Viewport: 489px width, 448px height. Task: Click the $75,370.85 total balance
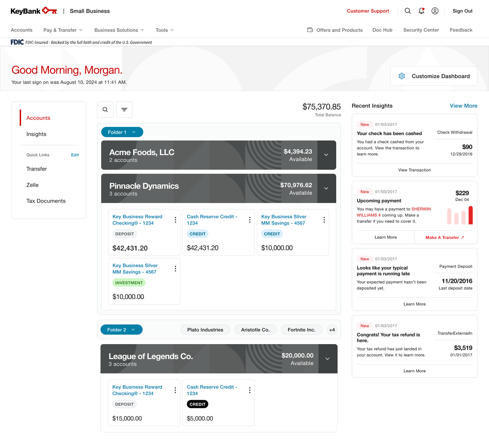pyautogui.click(x=321, y=107)
